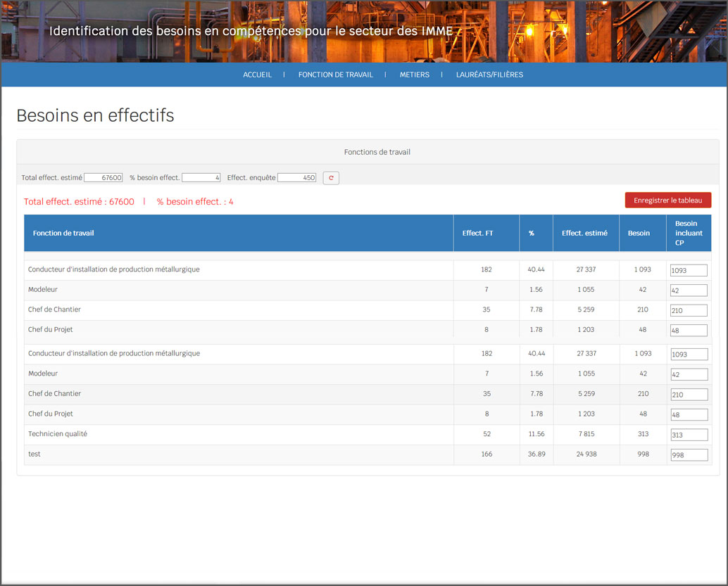Click the 'Besoin incluant CP' column header
Image resolution: width=728 pixels, height=586 pixels.
tap(689, 233)
